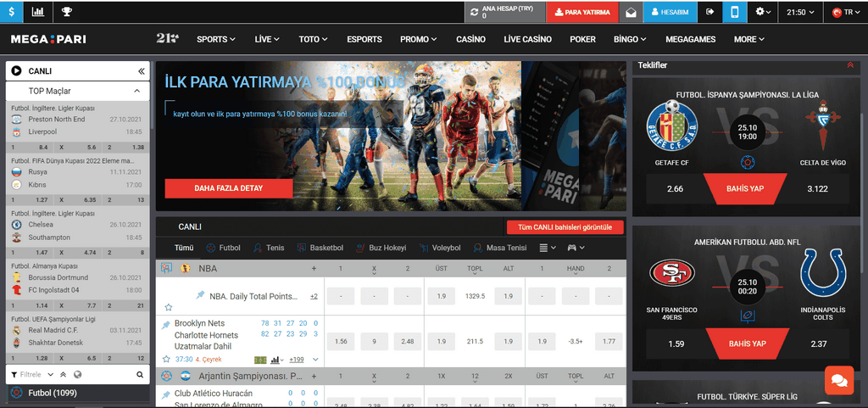868x408 pixels.
Task: Collapse the CANLI sidebar with double chevron
Action: [142, 71]
